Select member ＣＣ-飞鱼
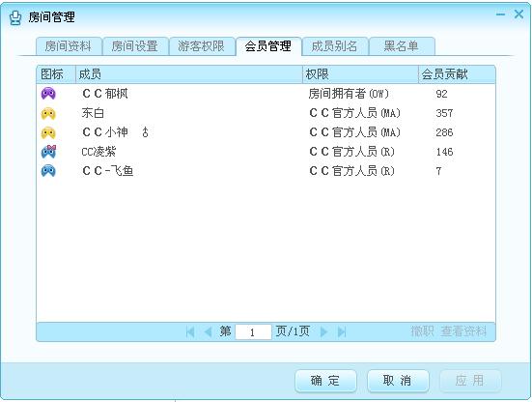Image resolution: width=532 pixels, height=402 pixels. [107, 171]
